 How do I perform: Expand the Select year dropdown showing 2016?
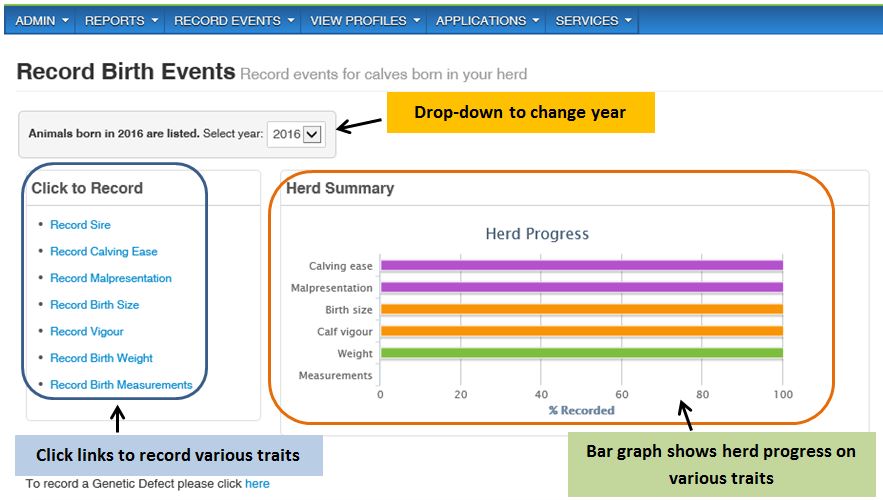(x=296, y=134)
